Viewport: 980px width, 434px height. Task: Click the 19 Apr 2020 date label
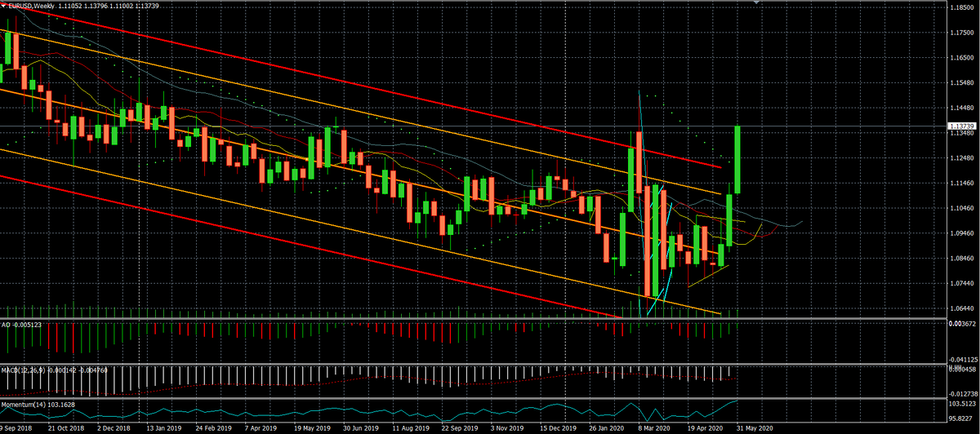[x=705, y=427]
